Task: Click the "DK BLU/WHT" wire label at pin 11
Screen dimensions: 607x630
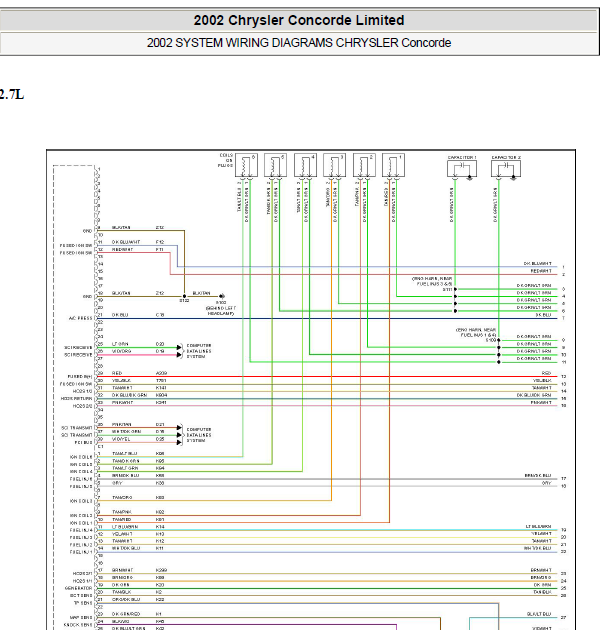Action: (x=126, y=242)
